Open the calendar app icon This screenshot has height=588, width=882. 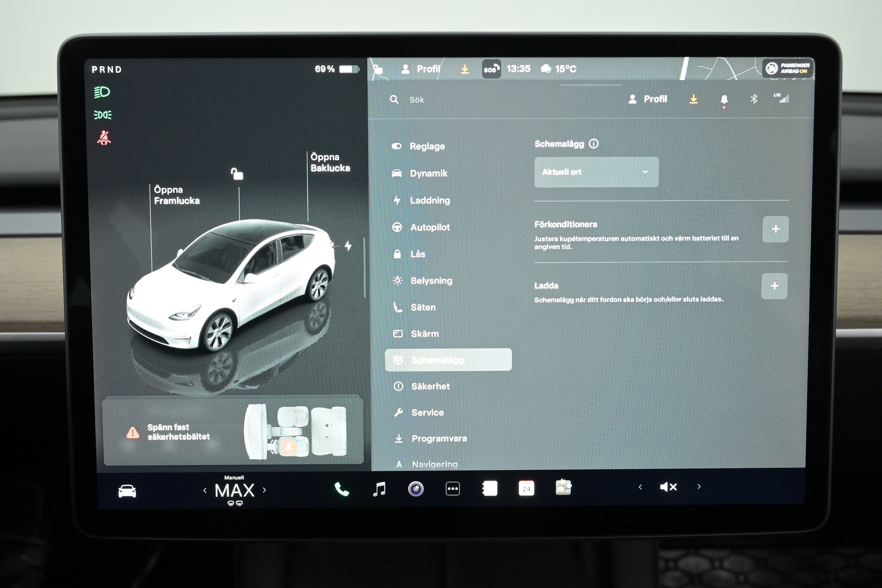(526, 489)
